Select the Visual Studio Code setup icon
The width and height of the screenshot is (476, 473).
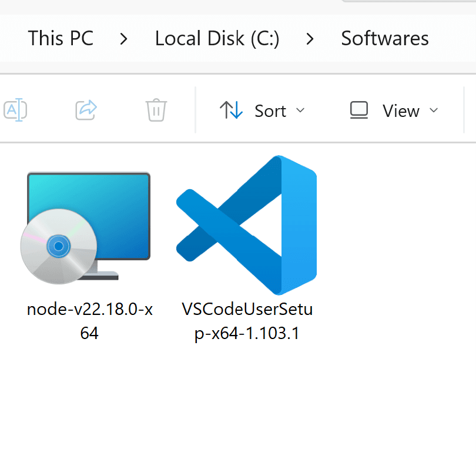(x=246, y=225)
